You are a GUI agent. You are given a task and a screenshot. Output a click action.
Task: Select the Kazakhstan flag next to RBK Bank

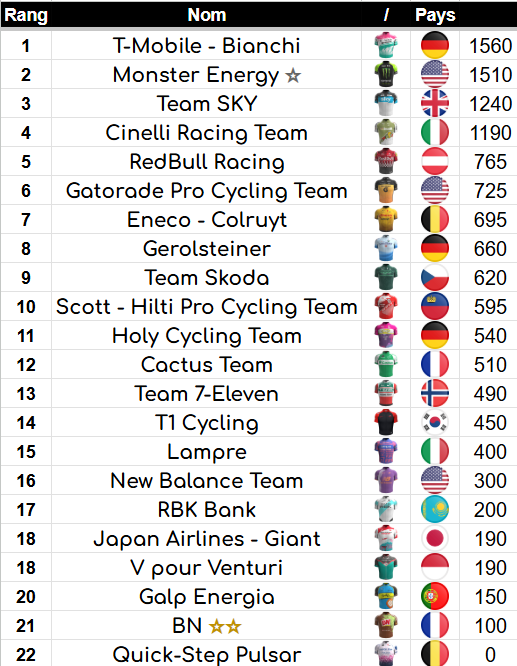[435, 509]
